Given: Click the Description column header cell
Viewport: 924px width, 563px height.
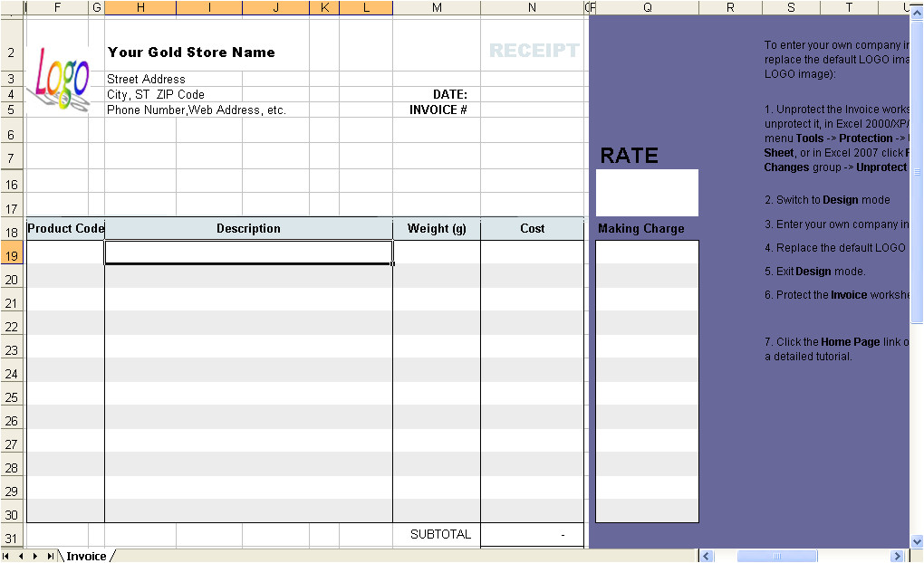Looking at the screenshot, I should [248, 229].
